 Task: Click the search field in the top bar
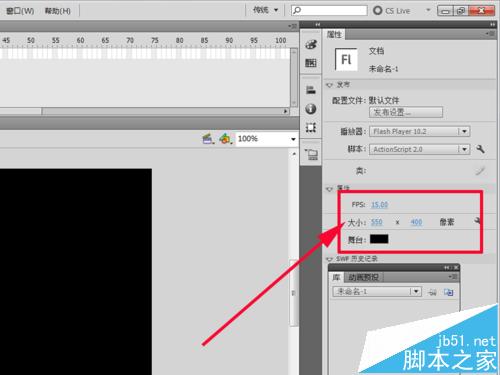(329, 10)
